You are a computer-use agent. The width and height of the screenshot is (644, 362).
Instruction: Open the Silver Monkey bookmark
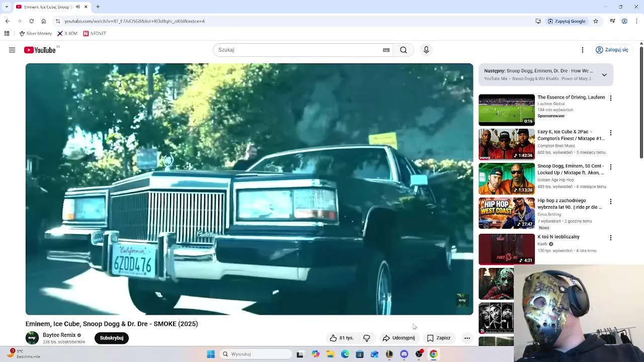[x=36, y=33]
